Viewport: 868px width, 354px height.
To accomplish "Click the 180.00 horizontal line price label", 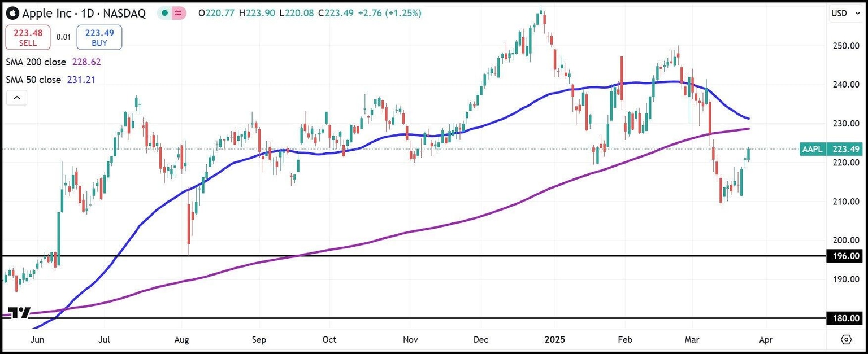I will pyautogui.click(x=845, y=318).
